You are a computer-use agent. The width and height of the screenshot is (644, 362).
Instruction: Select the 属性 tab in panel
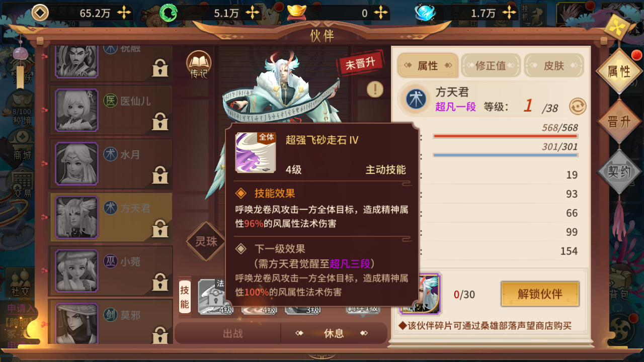tap(428, 66)
